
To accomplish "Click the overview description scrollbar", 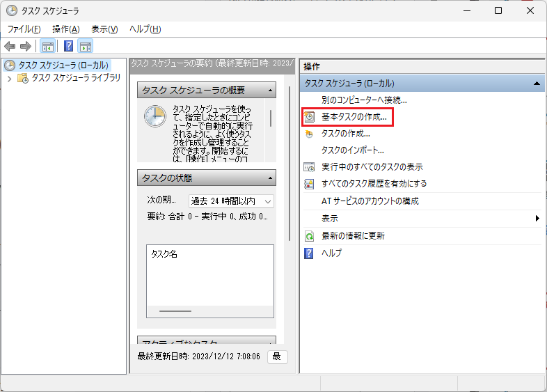I will coord(271,118).
